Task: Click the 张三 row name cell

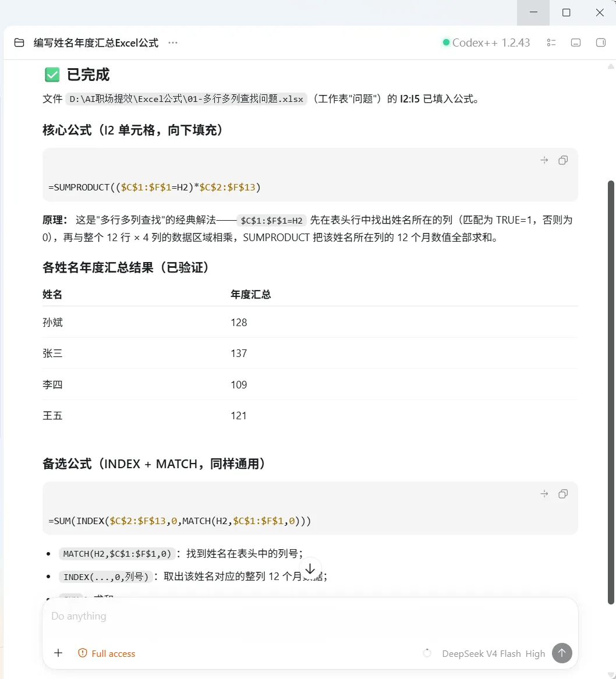Action: pyautogui.click(x=52, y=353)
